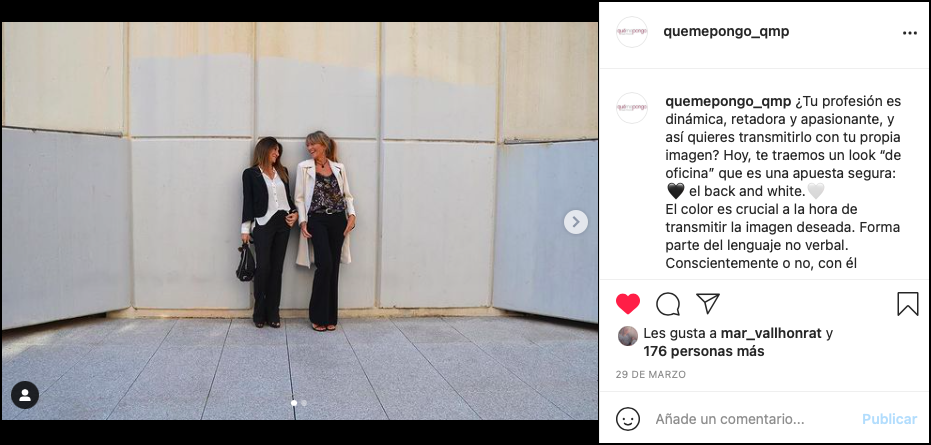The height and width of the screenshot is (445, 931).
Task: Open comments with the speech bubble icon
Action: tap(668, 304)
